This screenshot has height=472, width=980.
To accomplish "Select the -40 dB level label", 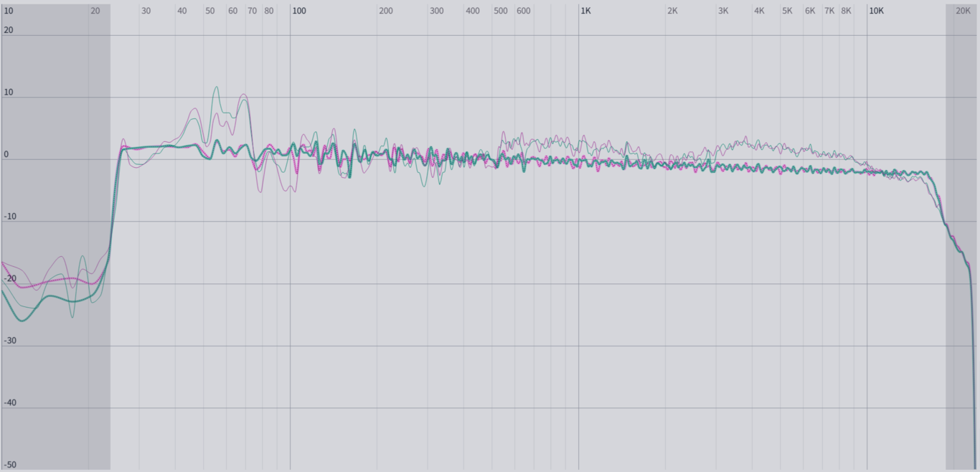I will pyautogui.click(x=10, y=402).
